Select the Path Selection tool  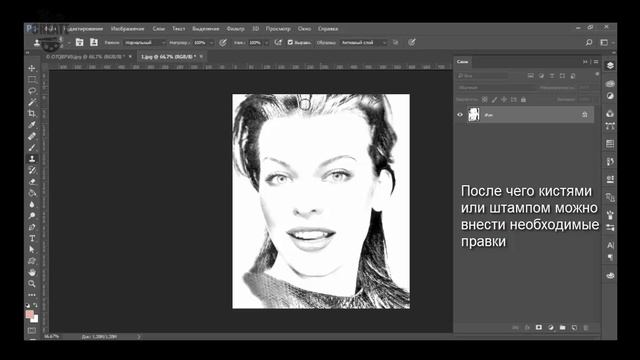32,249
